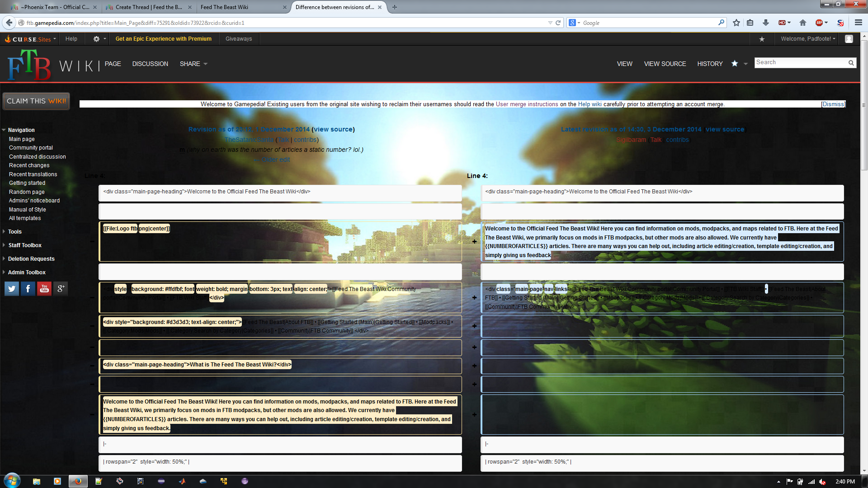Click the CLAIM THIS WIKI! button
The width and height of the screenshot is (868, 488).
pyautogui.click(x=36, y=101)
